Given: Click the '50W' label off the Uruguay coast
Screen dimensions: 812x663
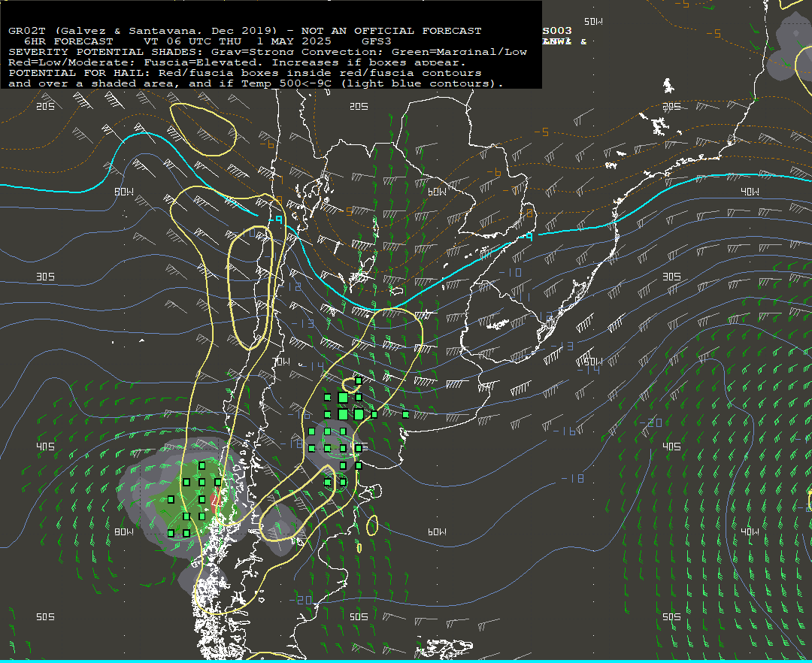Looking at the screenshot, I should [593, 362].
